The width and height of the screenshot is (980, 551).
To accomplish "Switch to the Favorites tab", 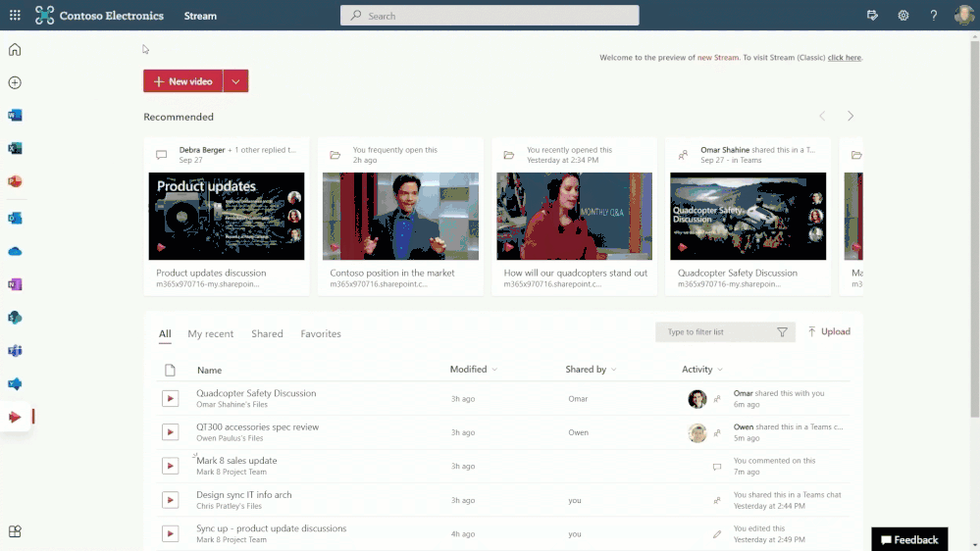I will point(321,333).
